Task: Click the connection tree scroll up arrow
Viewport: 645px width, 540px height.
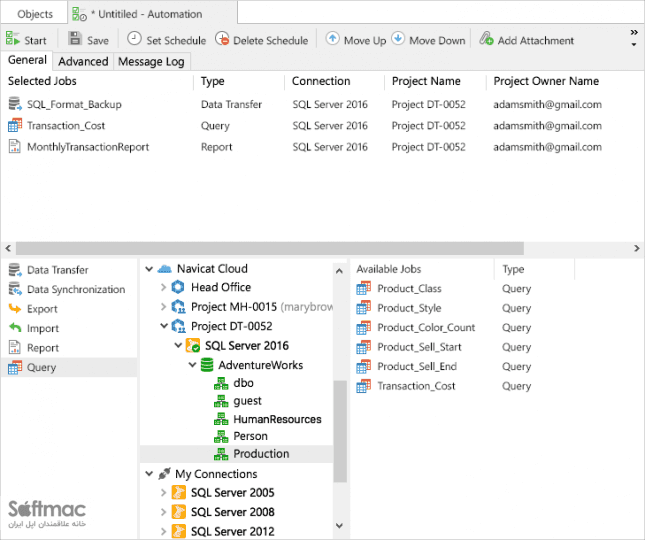Action: point(339,271)
